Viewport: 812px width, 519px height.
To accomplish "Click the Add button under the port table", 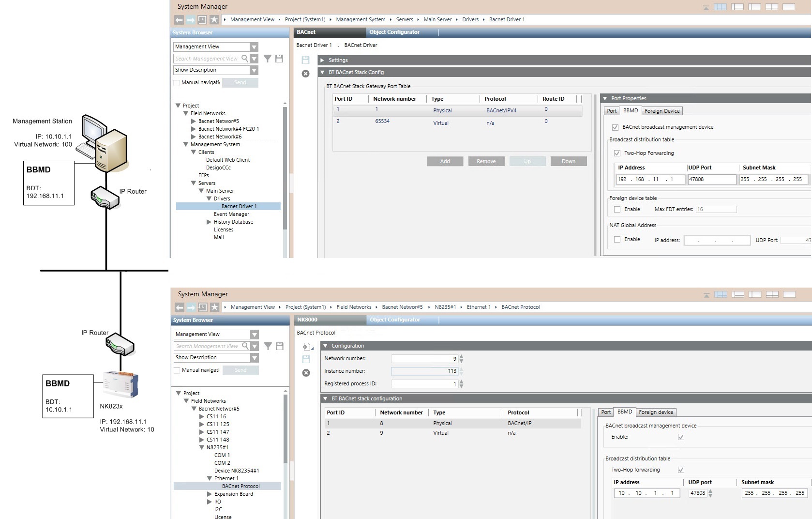I will [x=445, y=161].
